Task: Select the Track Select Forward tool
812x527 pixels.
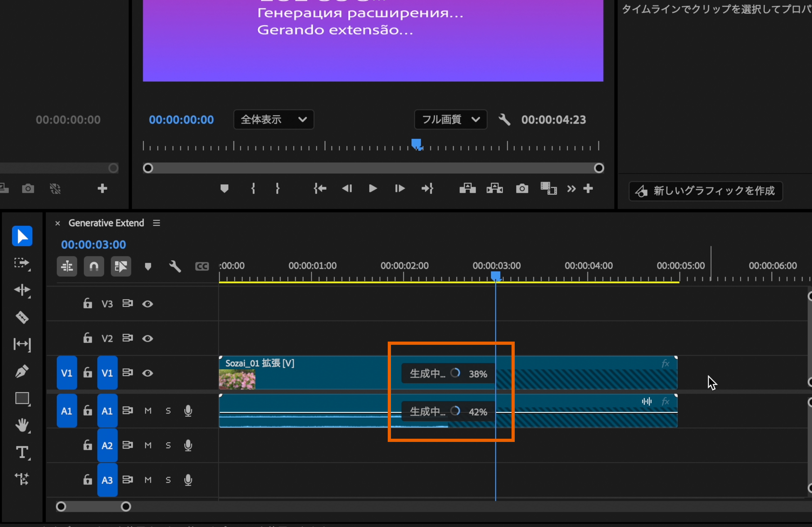Action: (x=22, y=263)
